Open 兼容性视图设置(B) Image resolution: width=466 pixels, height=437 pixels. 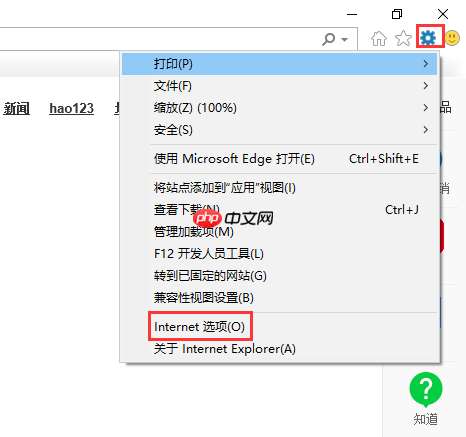279,298
